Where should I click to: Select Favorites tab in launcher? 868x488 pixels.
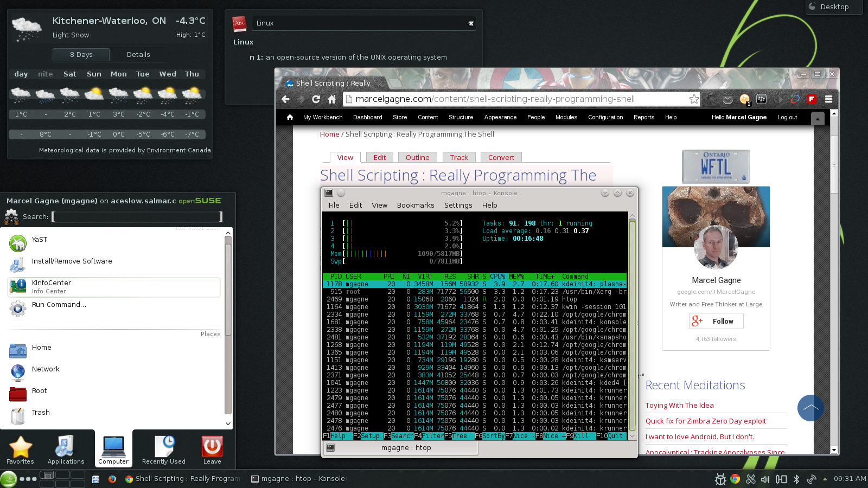20,450
